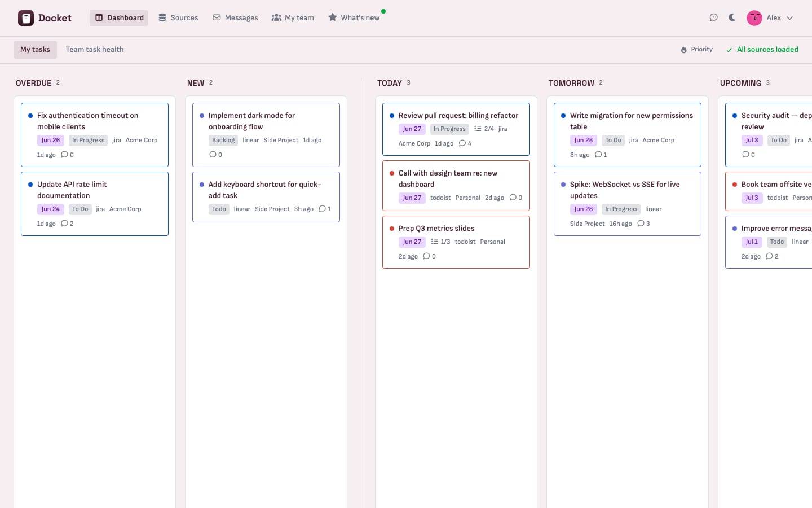Viewport: 812px width, 508px height.
Task: Click Alex's pink avatar
Action: (754, 18)
